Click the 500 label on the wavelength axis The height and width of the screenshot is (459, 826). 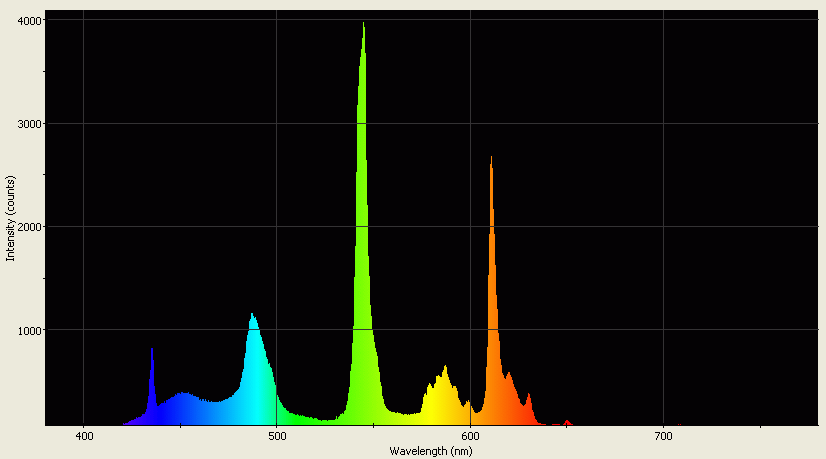tap(277, 437)
